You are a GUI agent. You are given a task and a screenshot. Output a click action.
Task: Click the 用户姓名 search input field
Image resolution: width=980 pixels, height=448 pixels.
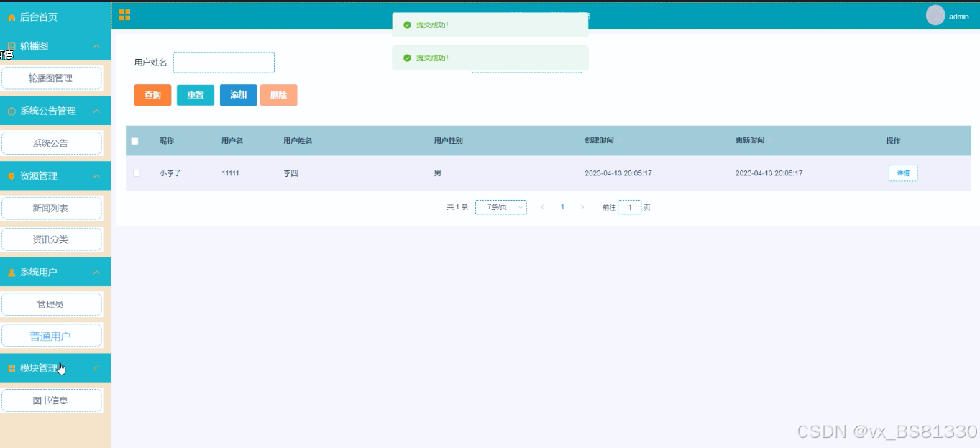[224, 63]
